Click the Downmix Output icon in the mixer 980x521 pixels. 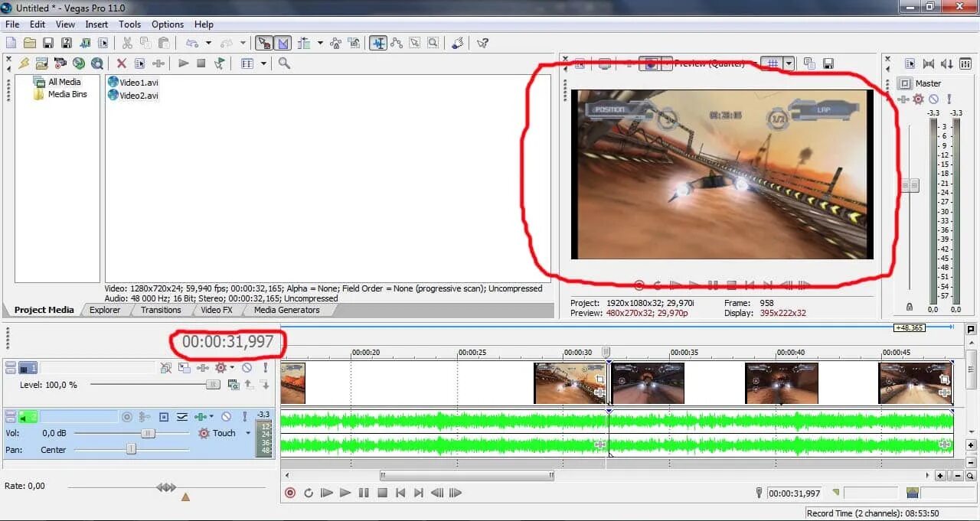point(929,63)
